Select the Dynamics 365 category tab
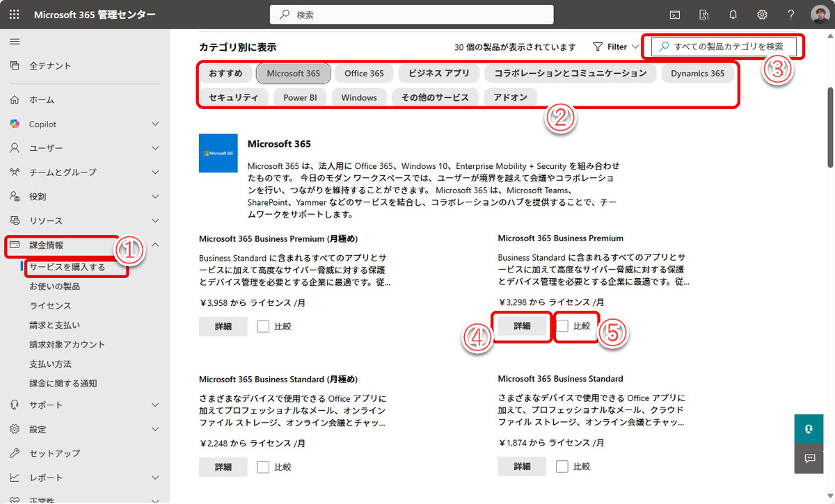The width and height of the screenshot is (835, 504). pos(698,73)
